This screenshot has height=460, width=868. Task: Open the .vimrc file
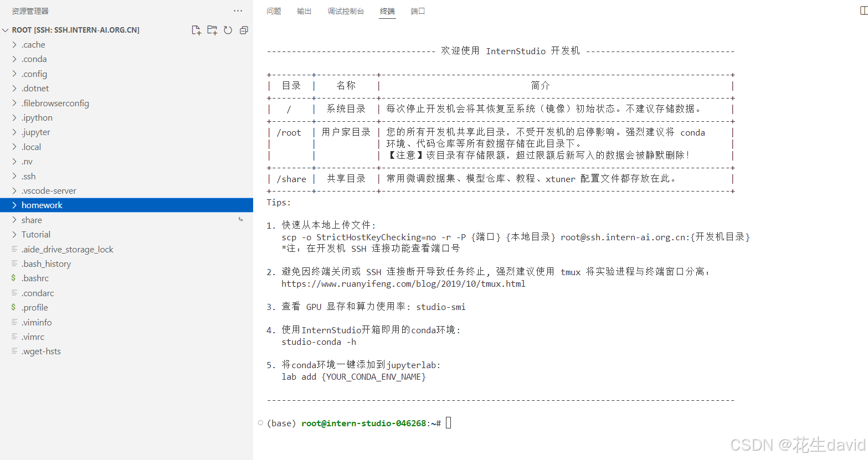126,337
